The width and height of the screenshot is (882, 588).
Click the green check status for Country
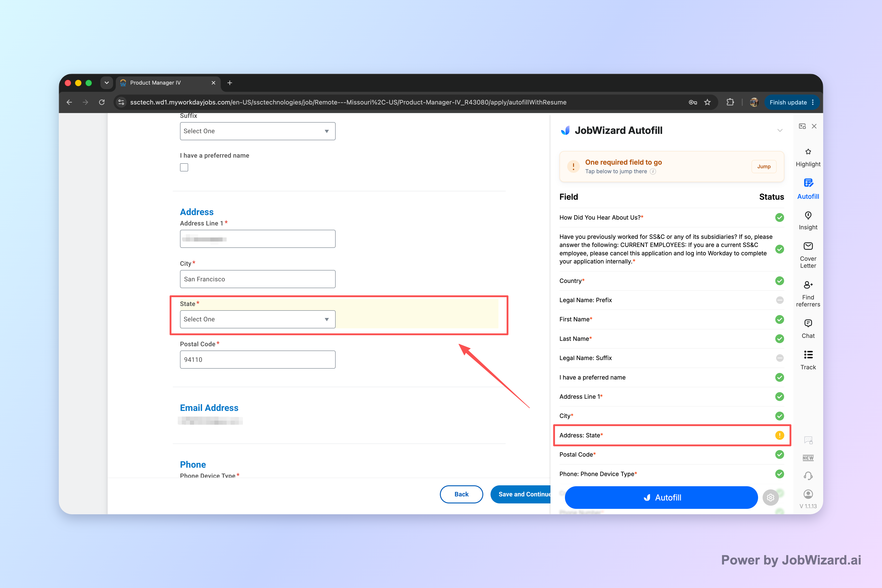780,281
